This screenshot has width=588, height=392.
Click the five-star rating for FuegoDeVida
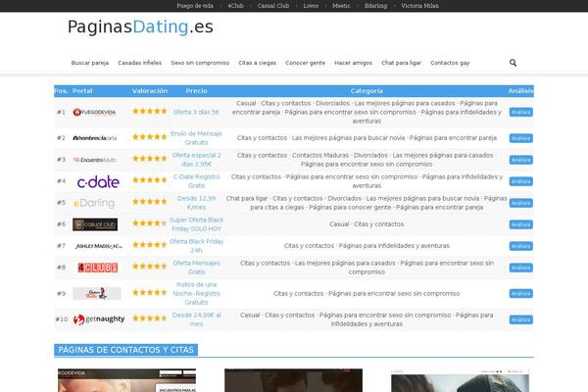click(x=149, y=111)
